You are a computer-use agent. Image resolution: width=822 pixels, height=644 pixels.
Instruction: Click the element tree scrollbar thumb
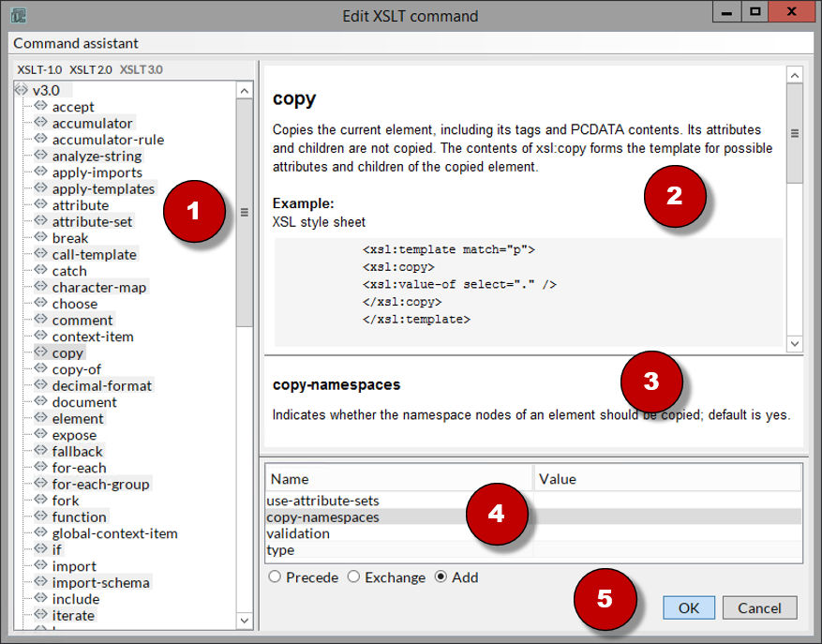point(244,212)
